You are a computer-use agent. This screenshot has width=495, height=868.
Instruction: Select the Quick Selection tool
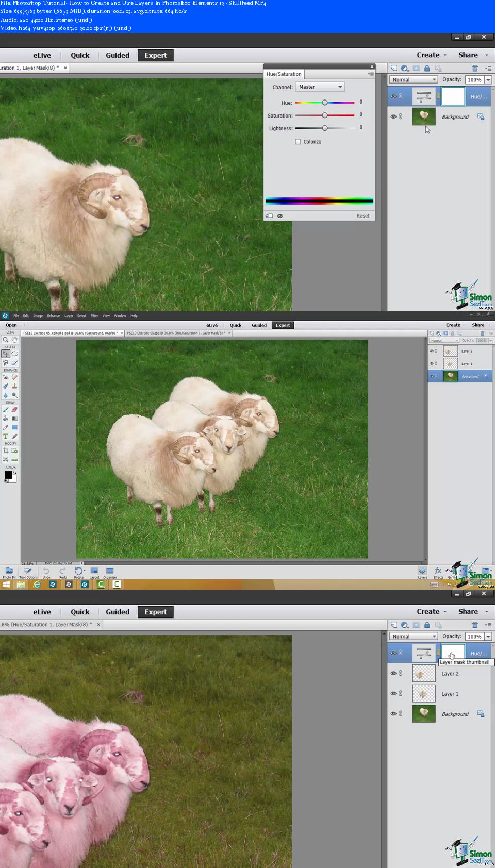pos(14,363)
